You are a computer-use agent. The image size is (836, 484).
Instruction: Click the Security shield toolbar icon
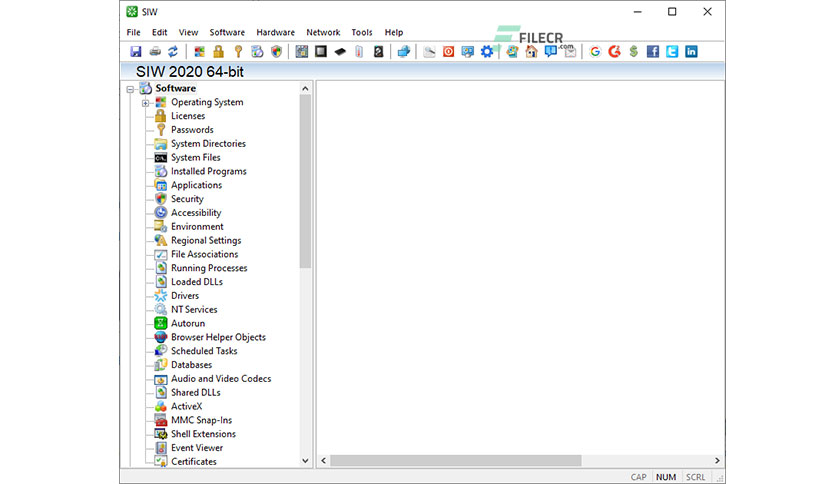click(x=276, y=51)
